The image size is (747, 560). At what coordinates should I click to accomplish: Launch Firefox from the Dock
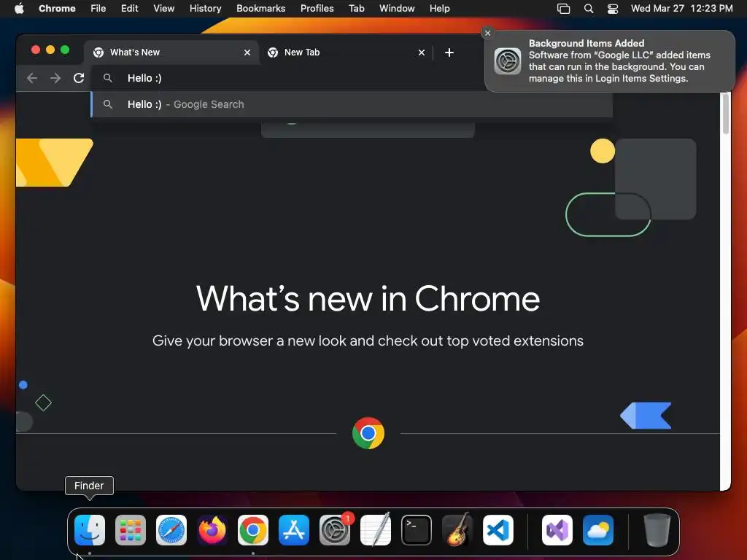(x=212, y=530)
